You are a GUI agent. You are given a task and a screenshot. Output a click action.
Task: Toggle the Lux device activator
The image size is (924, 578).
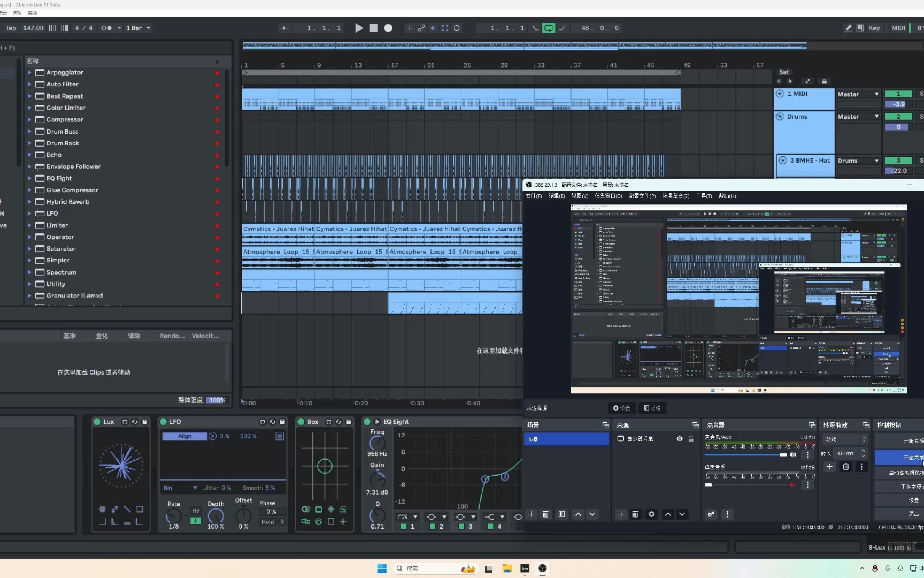point(97,422)
